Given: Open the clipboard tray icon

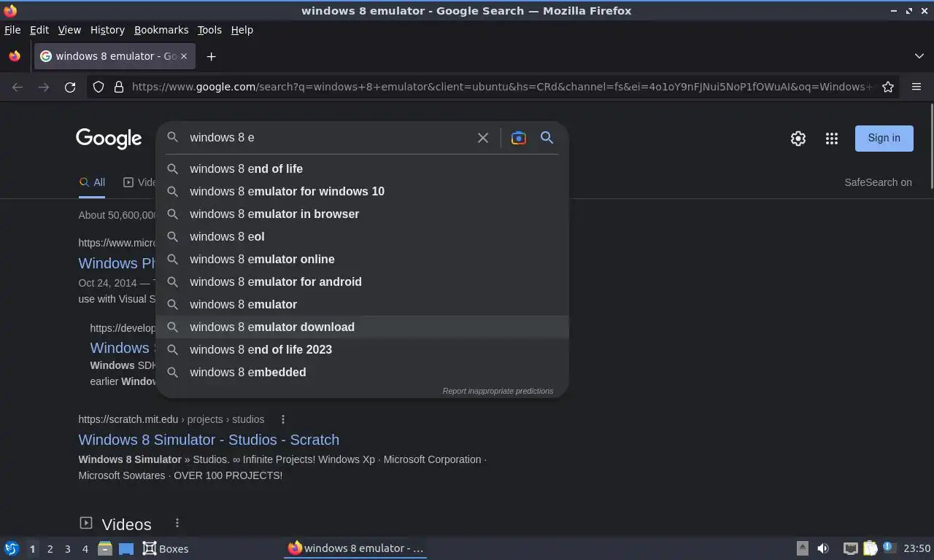Looking at the screenshot, I should (x=870, y=548).
